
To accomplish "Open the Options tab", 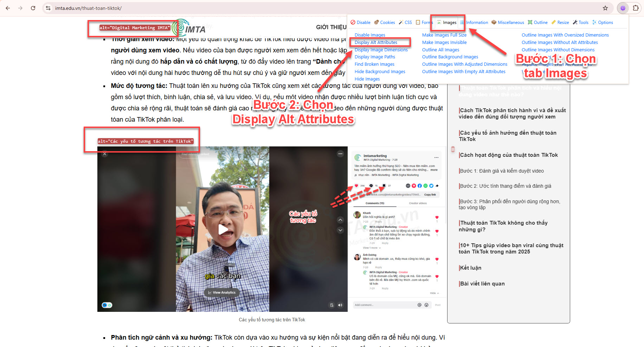I will pos(603,23).
